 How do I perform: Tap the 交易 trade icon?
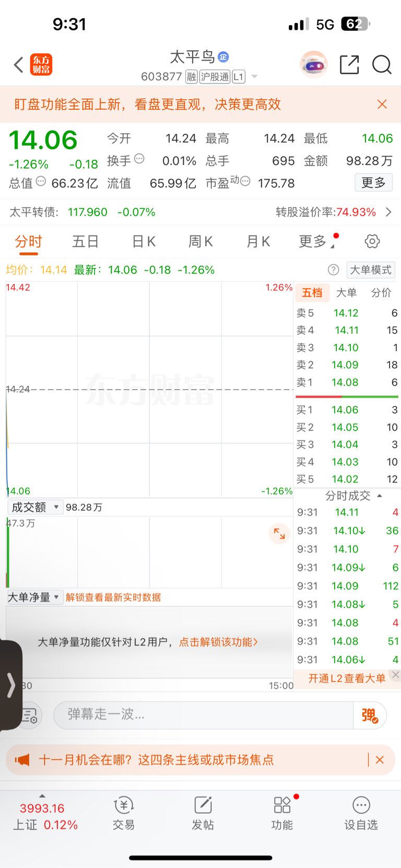coord(124,814)
